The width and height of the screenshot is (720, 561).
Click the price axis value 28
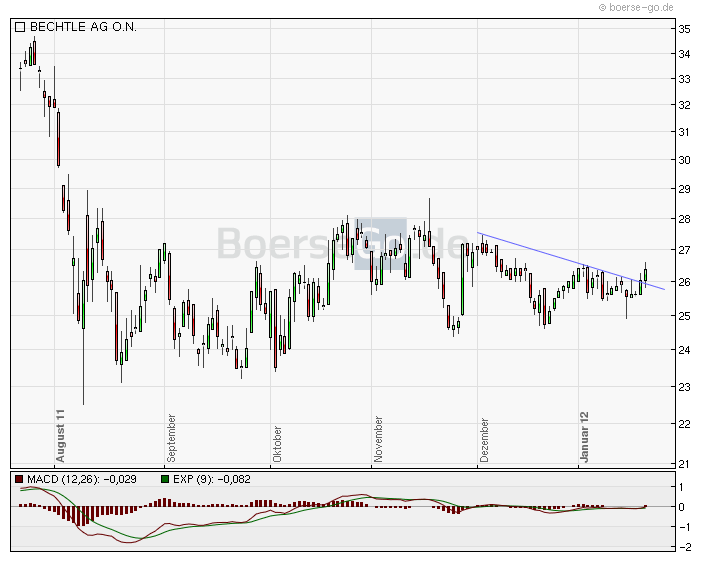pos(684,219)
